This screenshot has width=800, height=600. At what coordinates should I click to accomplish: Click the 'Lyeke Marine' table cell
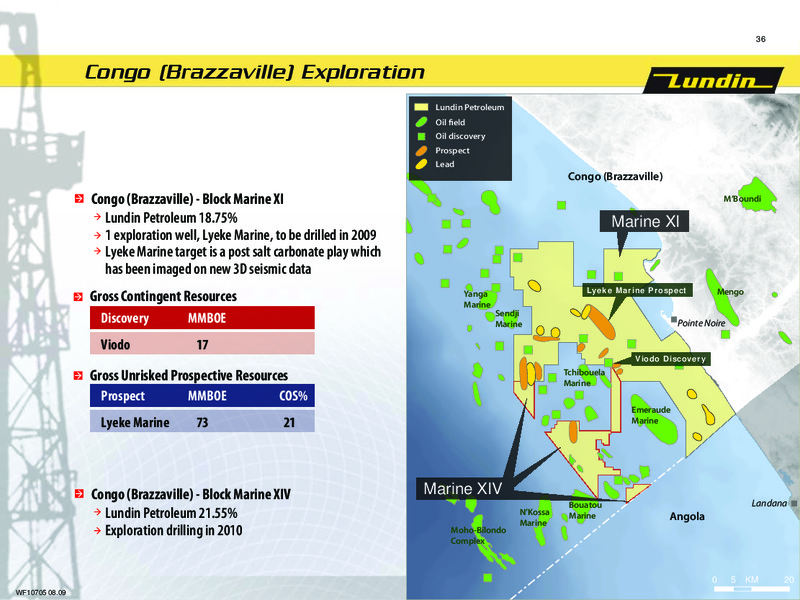[135, 422]
